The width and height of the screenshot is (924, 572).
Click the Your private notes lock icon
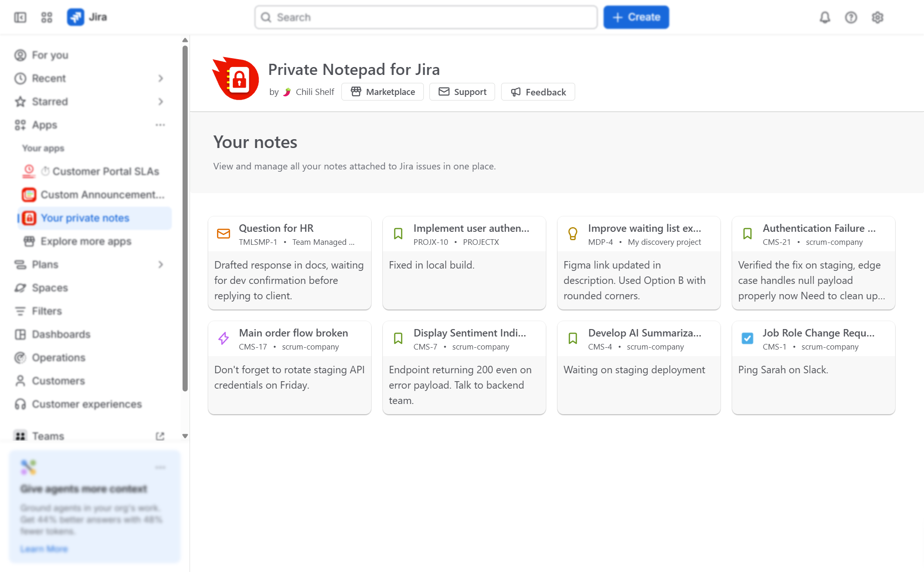point(29,218)
